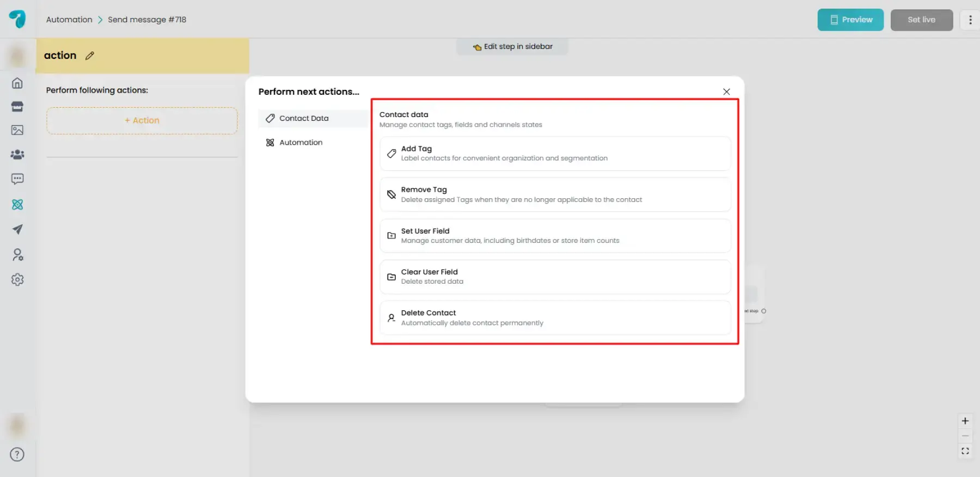Open the store icon in sidebar
Screen dimensions: 980x477
coord(17,107)
